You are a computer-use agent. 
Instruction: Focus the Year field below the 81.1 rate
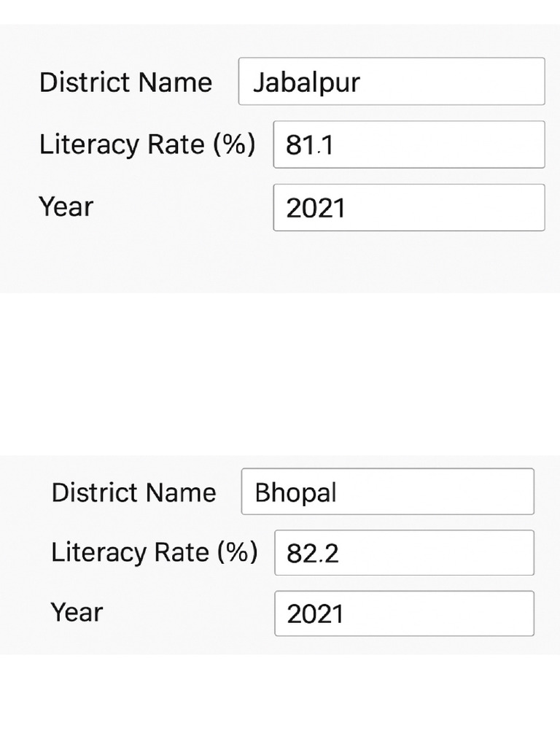click(x=409, y=208)
